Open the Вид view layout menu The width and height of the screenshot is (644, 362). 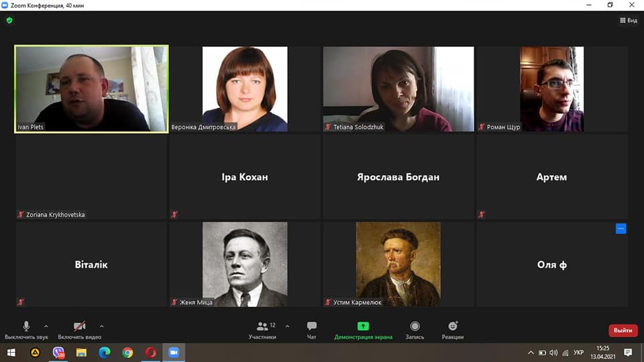(x=629, y=20)
